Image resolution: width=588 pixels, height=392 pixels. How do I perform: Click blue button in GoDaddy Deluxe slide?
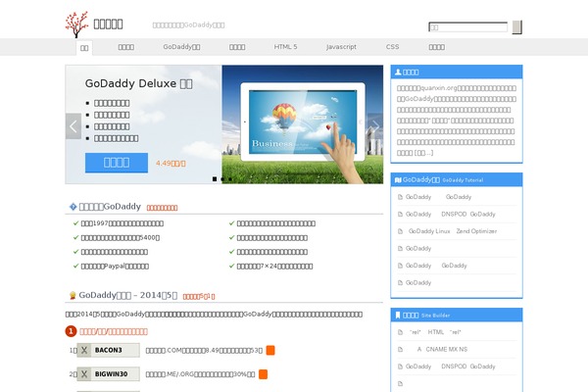click(117, 163)
